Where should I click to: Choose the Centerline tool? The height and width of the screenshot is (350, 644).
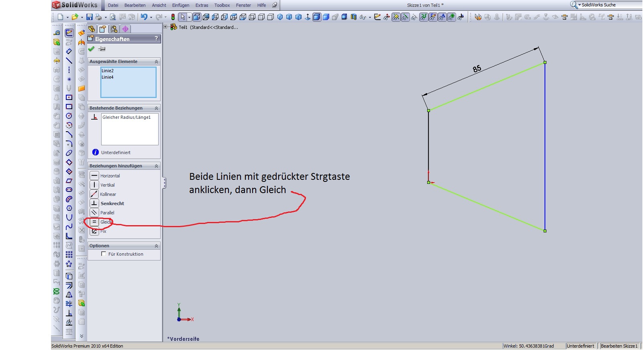pyautogui.click(x=69, y=70)
